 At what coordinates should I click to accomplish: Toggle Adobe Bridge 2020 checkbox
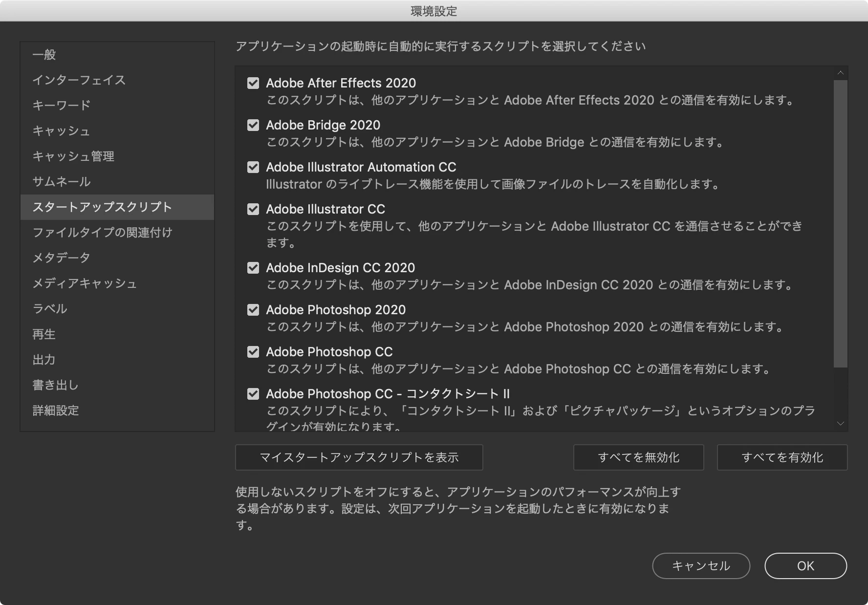pos(253,125)
